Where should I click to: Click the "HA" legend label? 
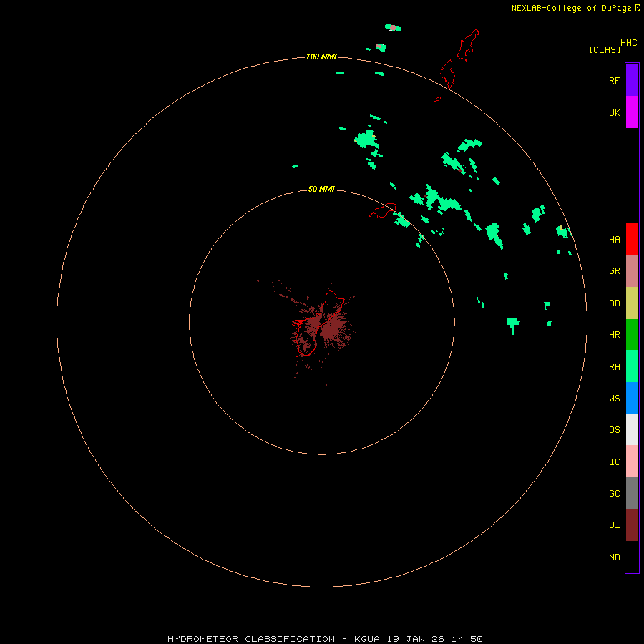(x=614, y=239)
